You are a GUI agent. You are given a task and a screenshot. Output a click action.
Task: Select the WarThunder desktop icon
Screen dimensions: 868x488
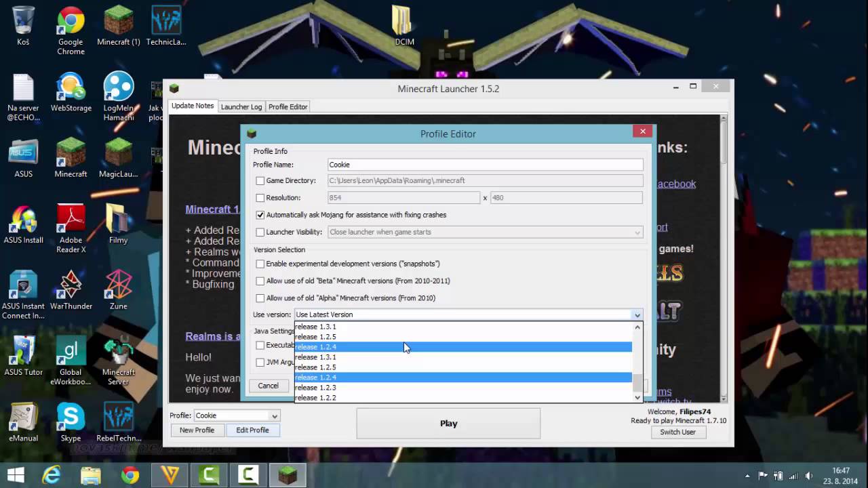71,290
